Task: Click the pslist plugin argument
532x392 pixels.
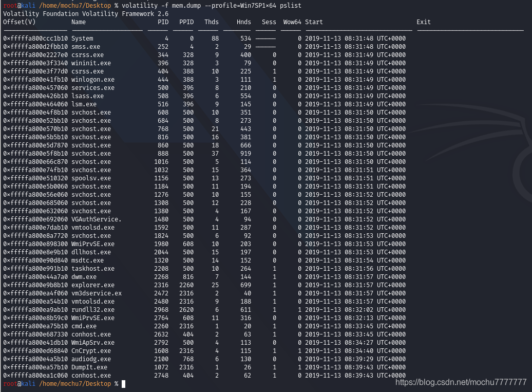Action: tap(291, 6)
